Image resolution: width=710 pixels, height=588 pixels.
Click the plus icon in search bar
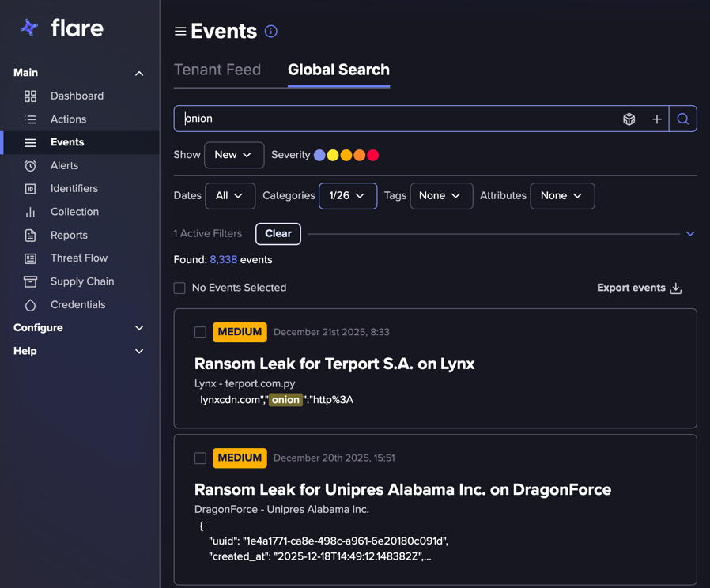point(656,119)
